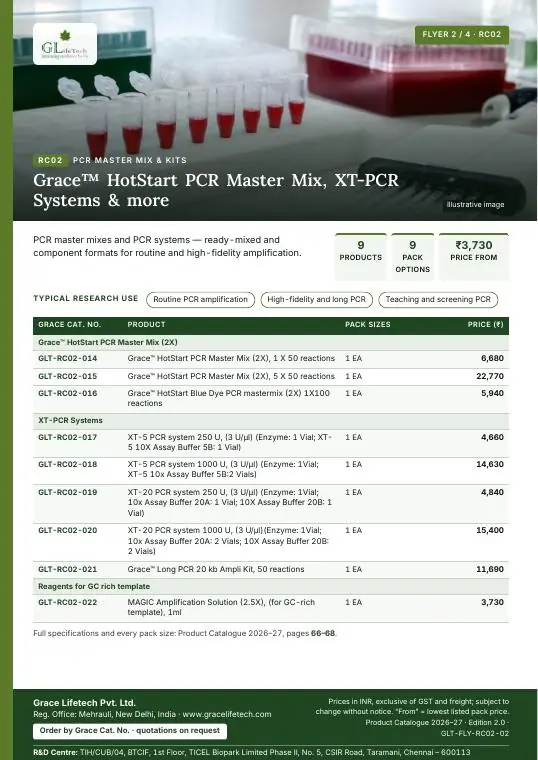Click the XT-5 PCR system 1000 U description
The image size is (538, 760).
pyautogui.click(x=223, y=469)
